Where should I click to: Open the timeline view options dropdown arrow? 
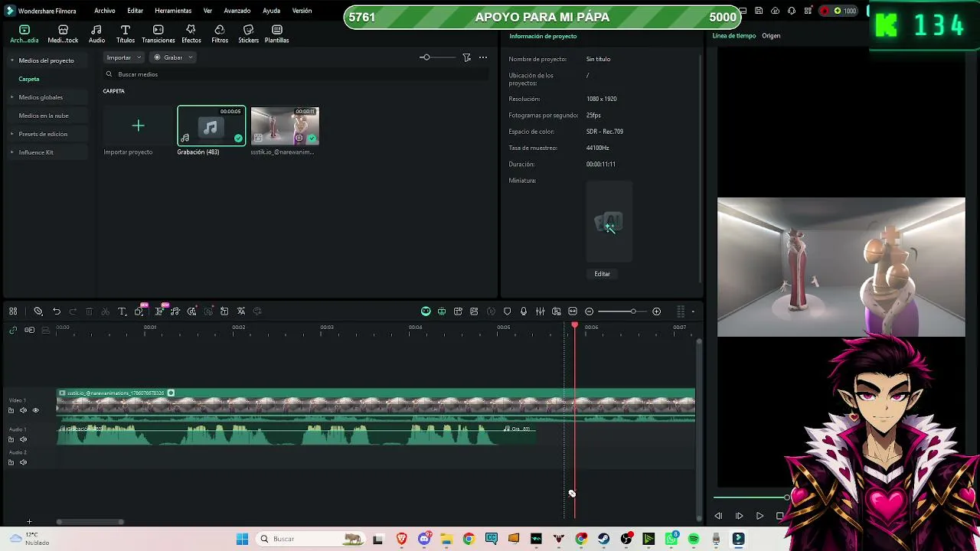pyautogui.click(x=693, y=311)
